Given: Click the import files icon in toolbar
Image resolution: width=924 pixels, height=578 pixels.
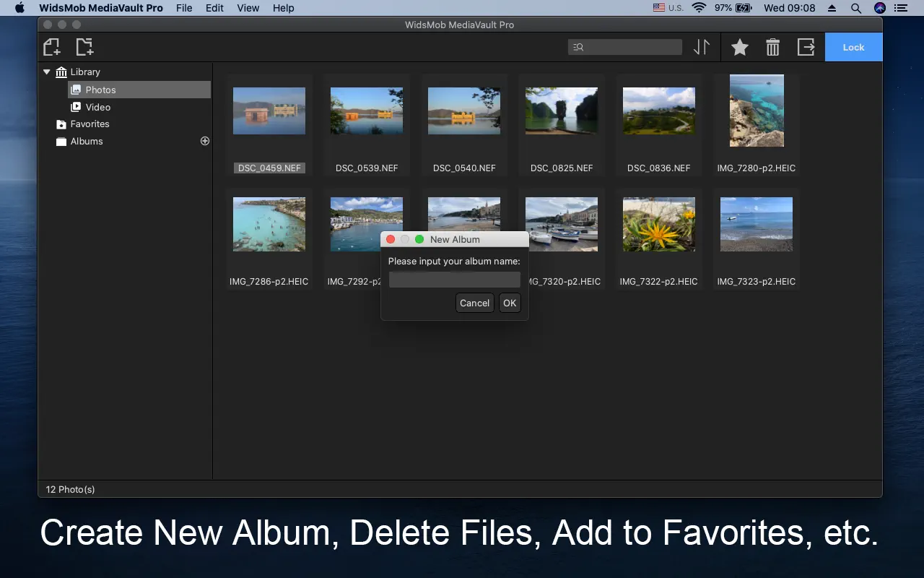Looking at the screenshot, I should pos(51,47).
